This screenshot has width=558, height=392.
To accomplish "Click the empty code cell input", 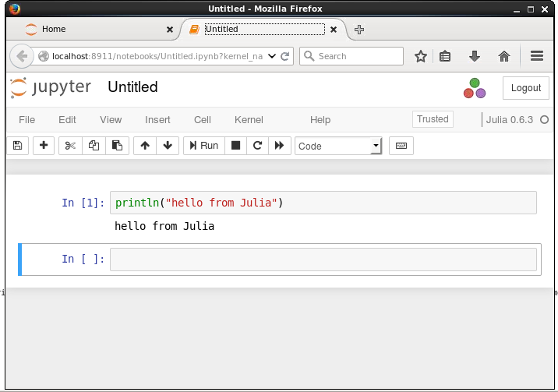I will pyautogui.click(x=323, y=260).
